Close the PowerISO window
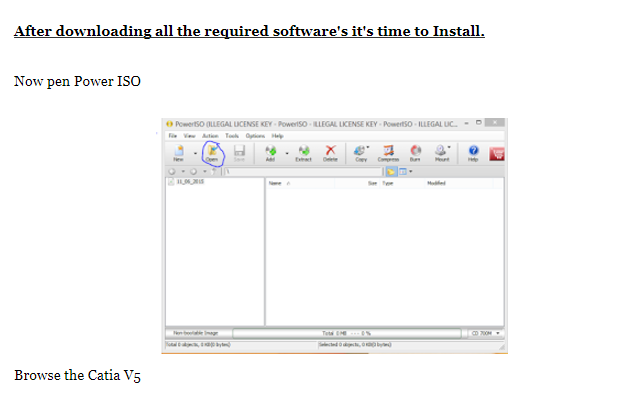Screen dimensions: 620x407 [x=495, y=123]
